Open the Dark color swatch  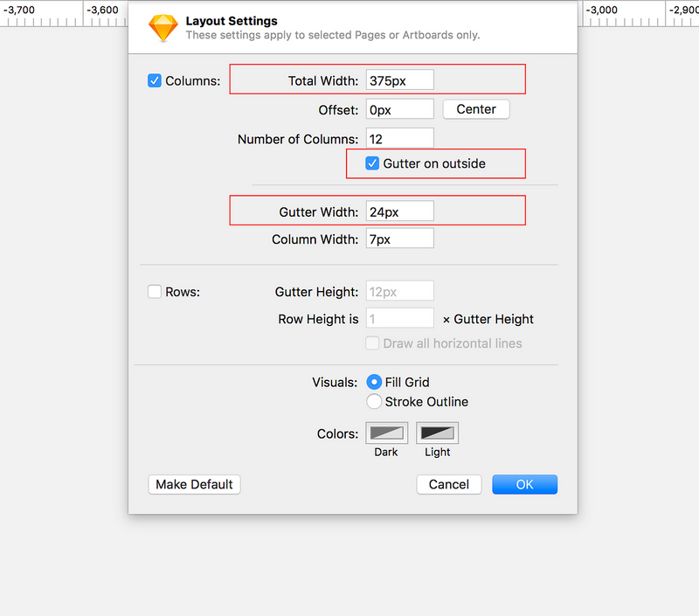point(386,433)
